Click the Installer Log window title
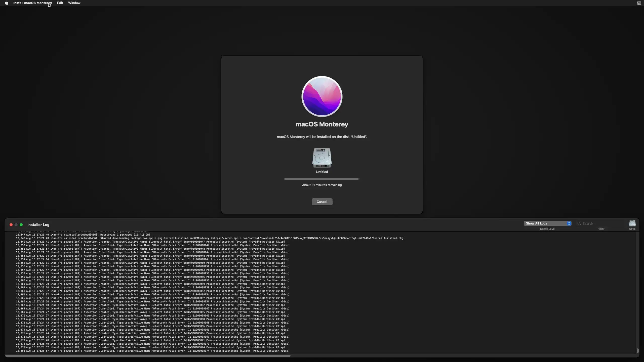Image resolution: width=644 pixels, height=362 pixels. (38, 225)
